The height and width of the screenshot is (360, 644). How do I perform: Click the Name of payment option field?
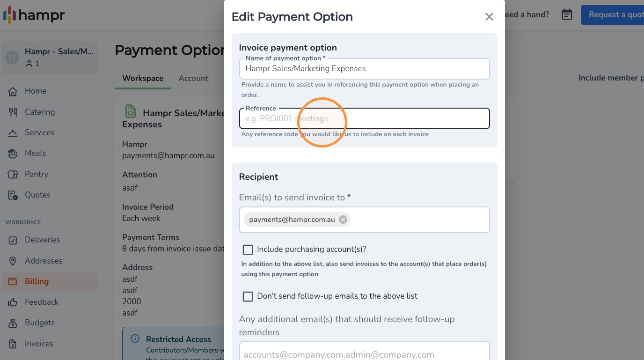pos(364,68)
